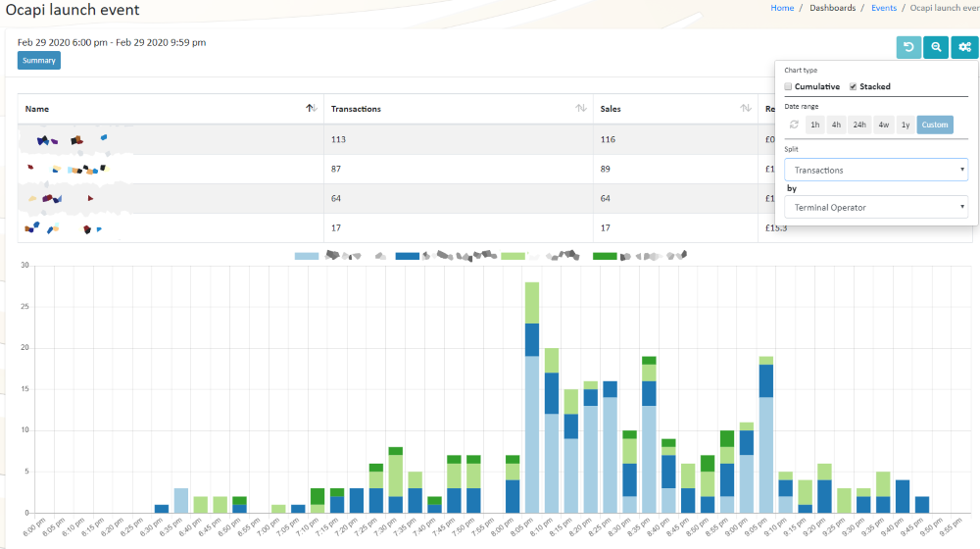980x549 pixels.
Task: Sort table by Sales column arrows
Action: pos(746,108)
